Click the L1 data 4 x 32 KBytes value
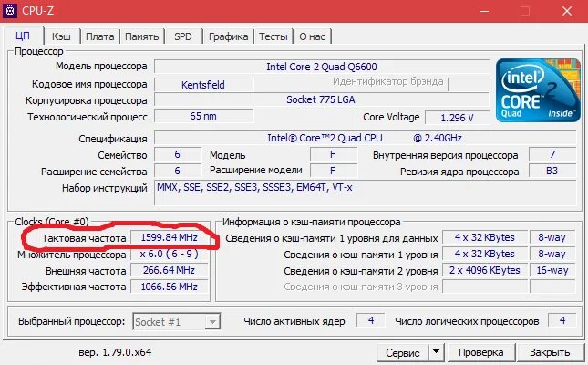 pos(485,237)
